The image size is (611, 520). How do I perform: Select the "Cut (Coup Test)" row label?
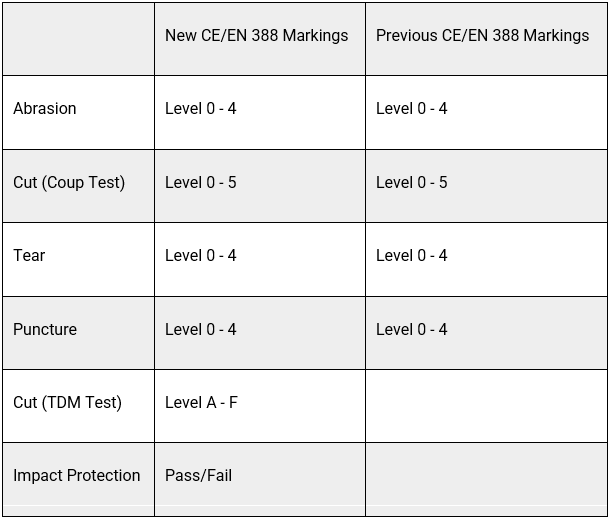click(69, 183)
